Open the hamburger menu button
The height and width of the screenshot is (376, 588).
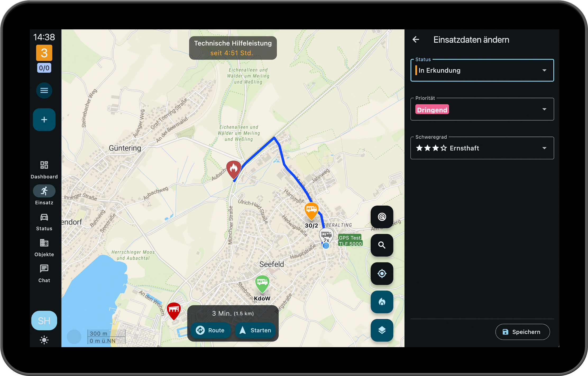pos(44,90)
